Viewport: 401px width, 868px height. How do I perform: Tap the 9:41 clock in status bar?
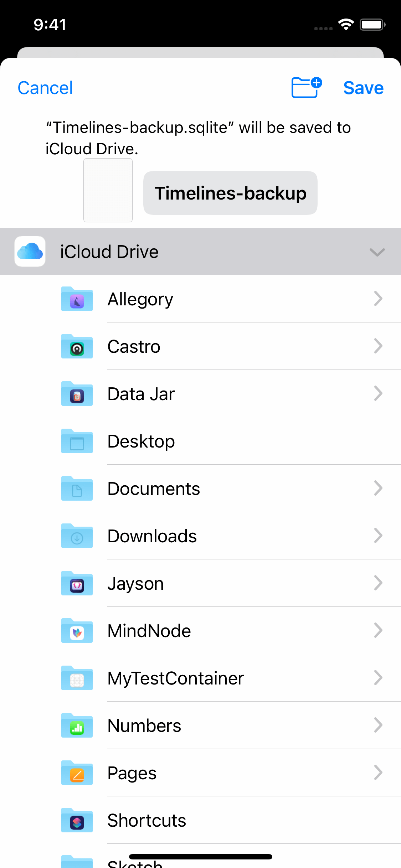pyautogui.click(x=50, y=25)
